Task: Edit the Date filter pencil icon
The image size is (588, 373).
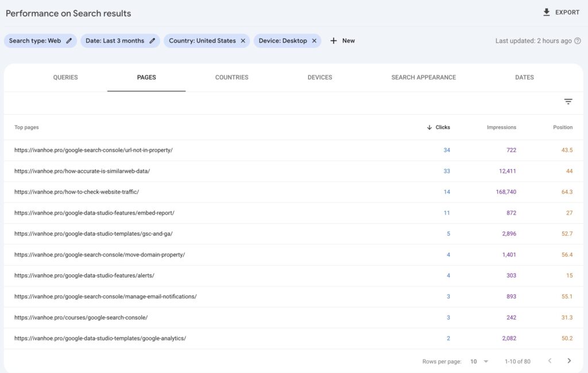Action: click(x=152, y=41)
